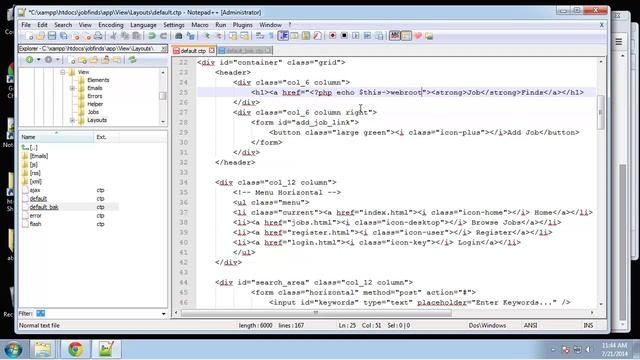This screenshot has width=640, height=360.
Task: Open the [Emails] folder in file list
Action: [39, 156]
